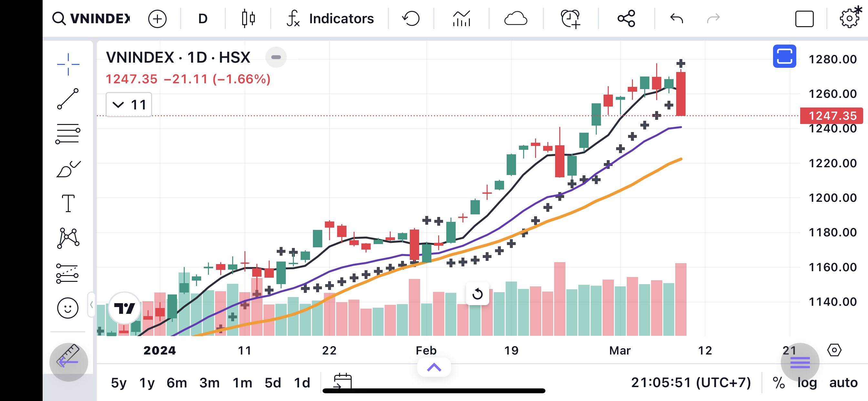Click the 1247.35 current price label
Image resolution: width=868 pixels, height=401 pixels.
[831, 116]
